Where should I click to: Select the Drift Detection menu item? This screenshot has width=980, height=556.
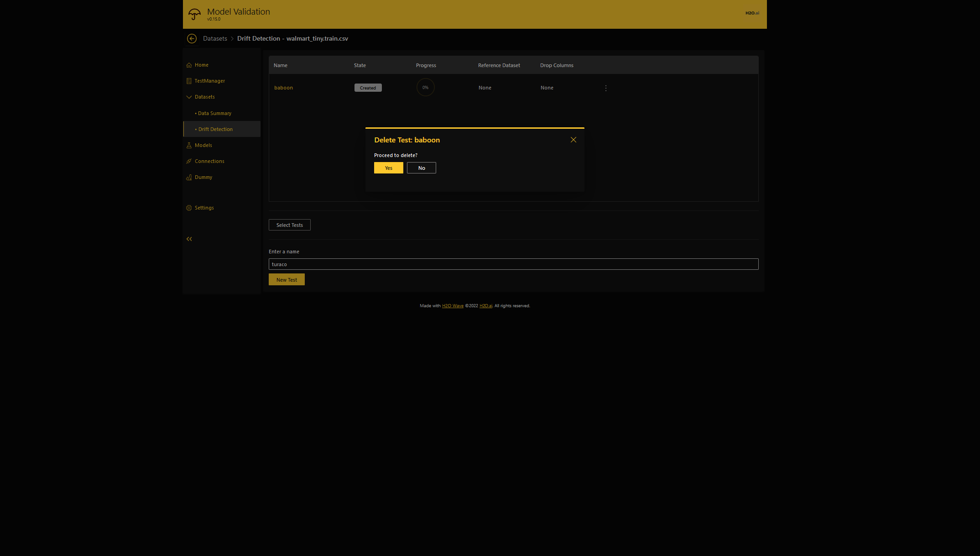[215, 129]
